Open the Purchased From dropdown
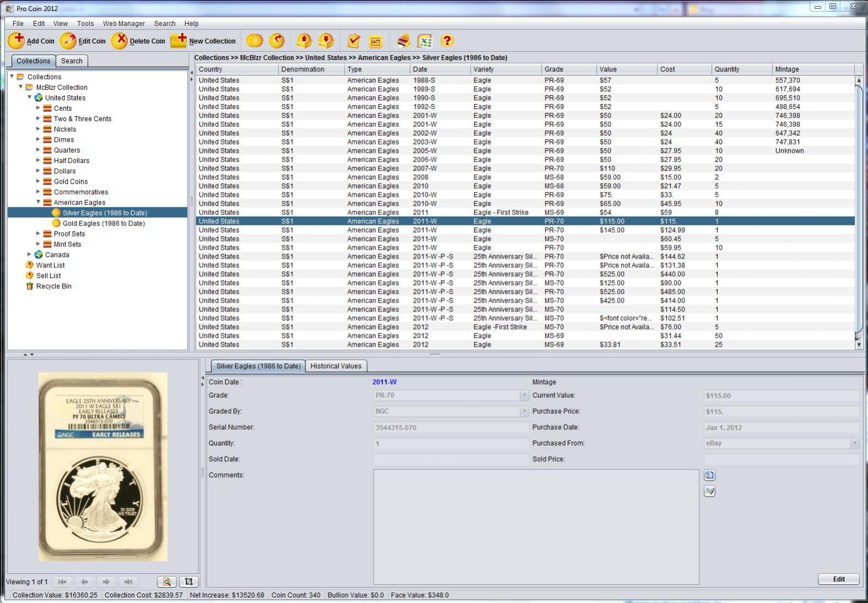The width and height of the screenshot is (868, 603). point(854,443)
